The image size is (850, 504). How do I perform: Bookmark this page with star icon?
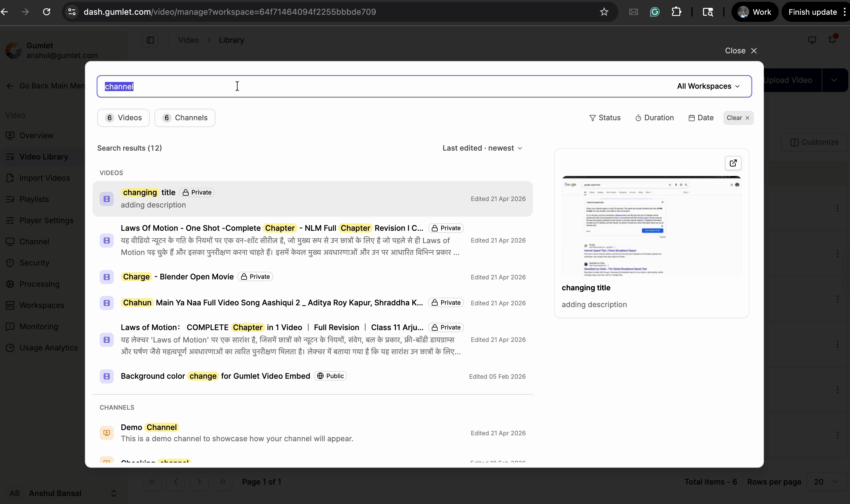click(604, 12)
